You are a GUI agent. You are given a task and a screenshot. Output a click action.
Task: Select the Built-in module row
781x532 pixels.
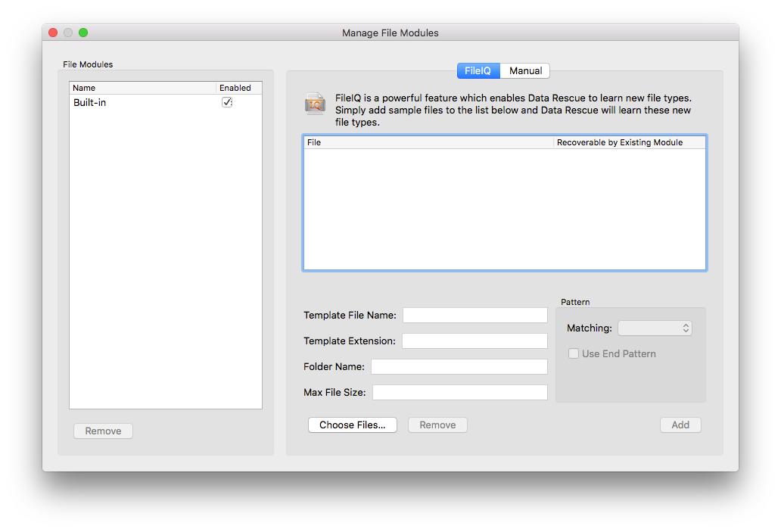pos(121,102)
